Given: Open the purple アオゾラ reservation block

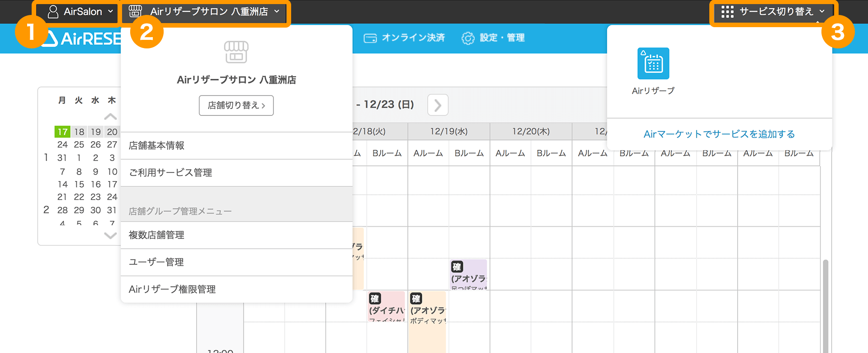Looking at the screenshot, I should point(469,275).
